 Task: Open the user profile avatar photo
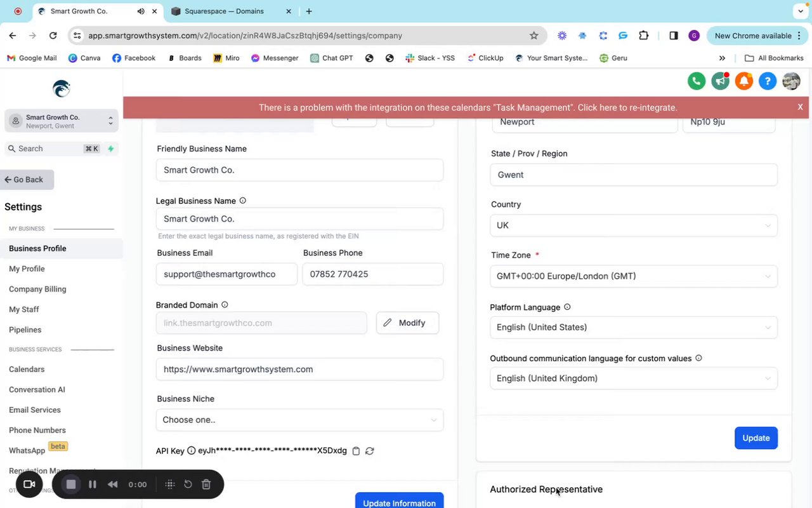[791, 81]
